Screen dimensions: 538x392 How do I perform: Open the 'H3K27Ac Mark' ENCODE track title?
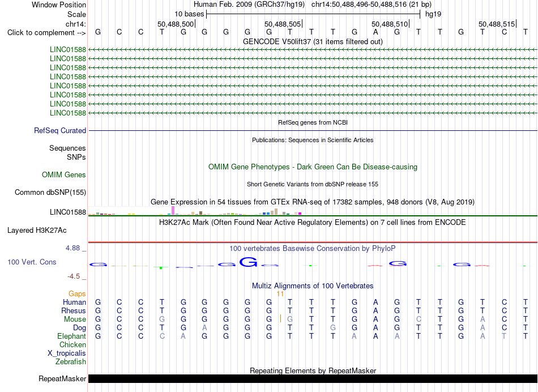[x=313, y=223]
